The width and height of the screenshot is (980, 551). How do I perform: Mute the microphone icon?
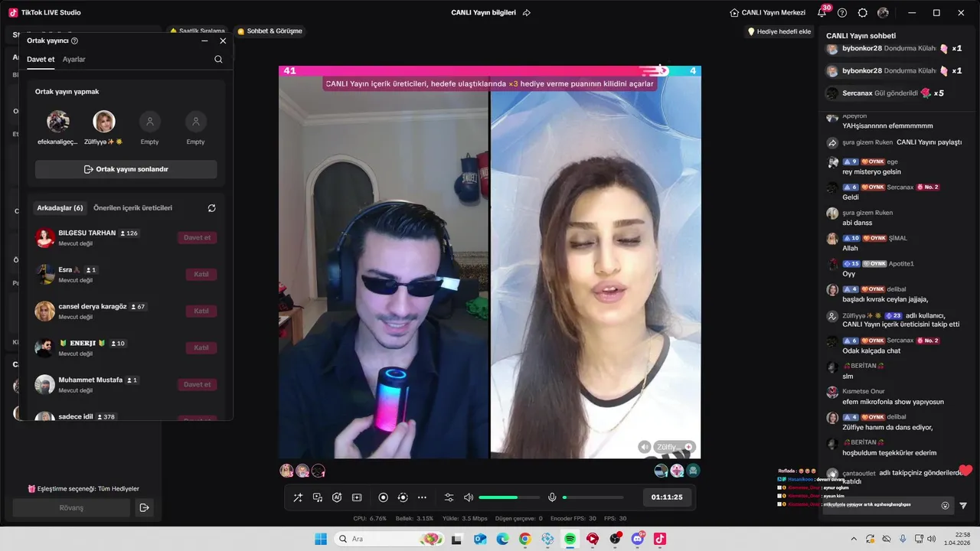pyautogui.click(x=552, y=497)
